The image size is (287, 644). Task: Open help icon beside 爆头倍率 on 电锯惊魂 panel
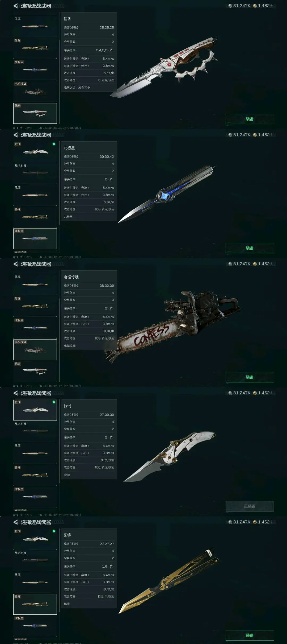[111, 308]
